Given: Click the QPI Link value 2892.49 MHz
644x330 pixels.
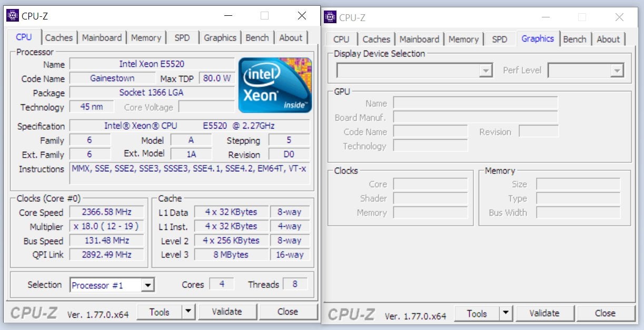Looking at the screenshot, I should tap(107, 255).
